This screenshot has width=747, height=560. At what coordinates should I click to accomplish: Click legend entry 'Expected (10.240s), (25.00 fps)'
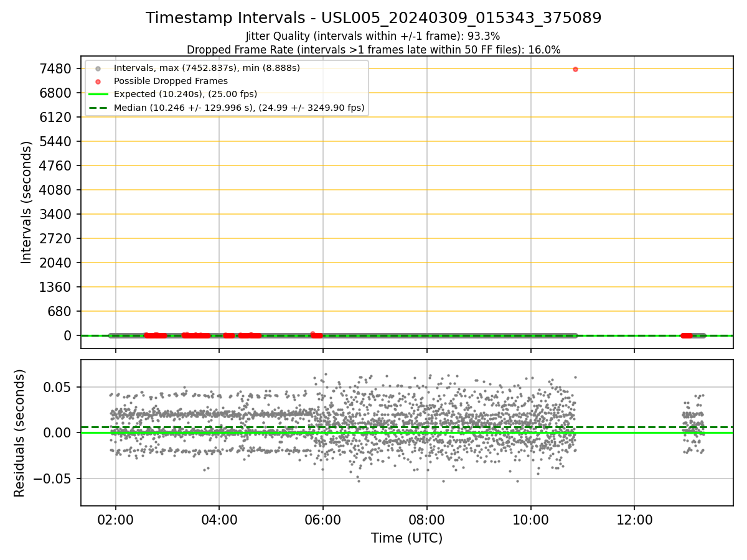186,95
